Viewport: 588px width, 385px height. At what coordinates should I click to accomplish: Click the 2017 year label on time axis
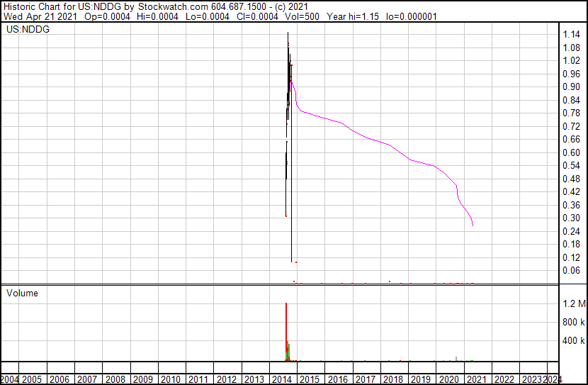pos(366,379)
